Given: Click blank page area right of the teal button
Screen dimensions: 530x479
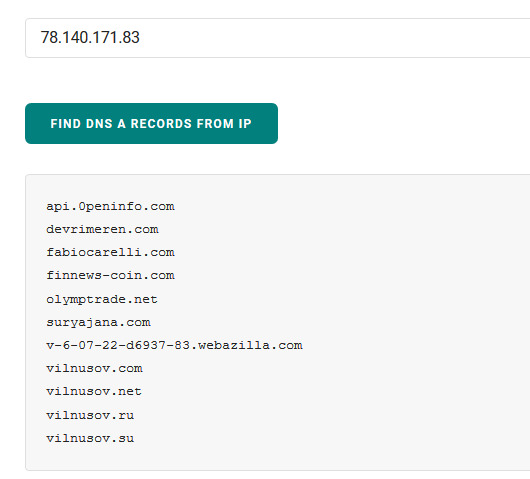Looking at the screenshot, I should point(402,123).
